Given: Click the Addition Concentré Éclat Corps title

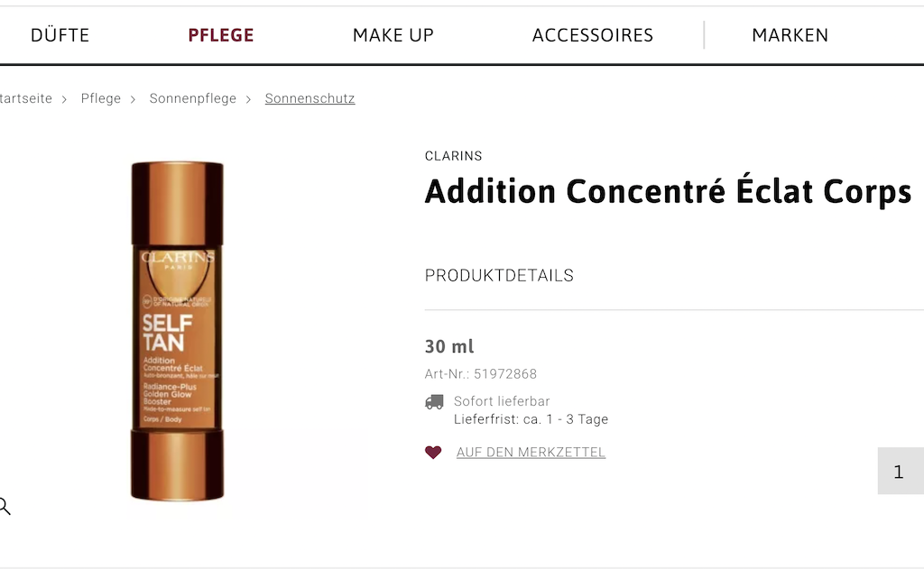Looking at the screenshot, I should [x=668, y=191].
